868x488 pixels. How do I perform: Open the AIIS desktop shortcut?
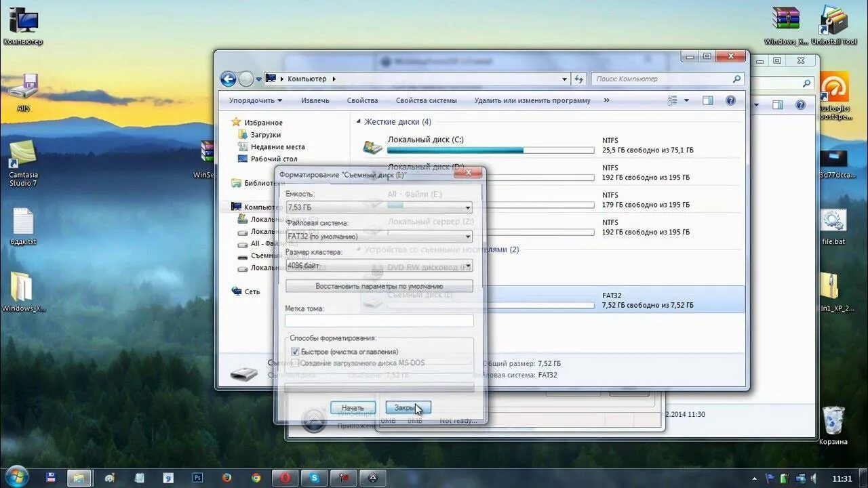23,92
